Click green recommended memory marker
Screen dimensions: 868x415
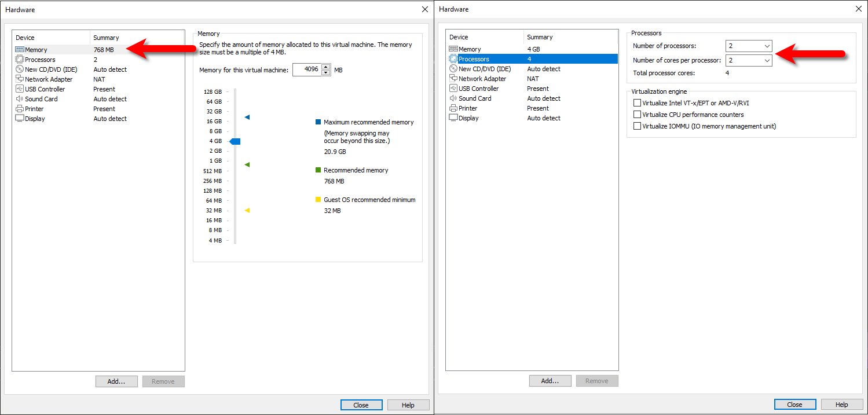click(247, 165)
